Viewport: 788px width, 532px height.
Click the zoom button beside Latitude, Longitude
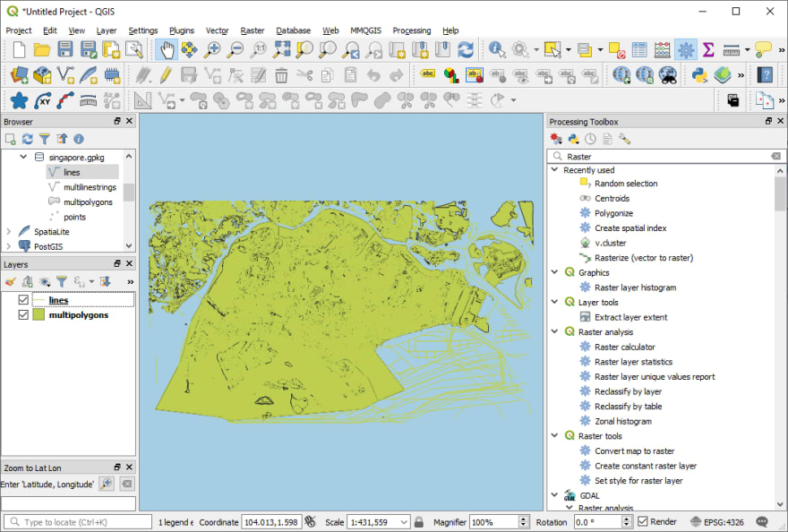(107, 484)
